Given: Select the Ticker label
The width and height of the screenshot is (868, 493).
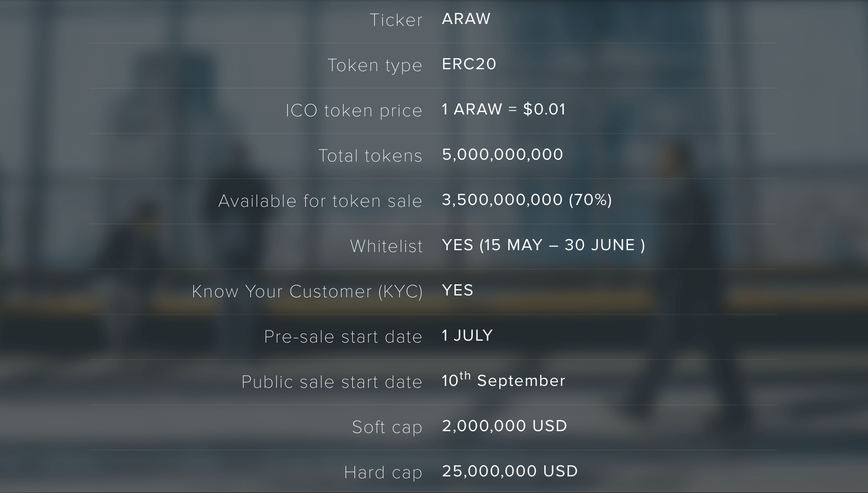Looking at the screenshot, I should (396, 20).
